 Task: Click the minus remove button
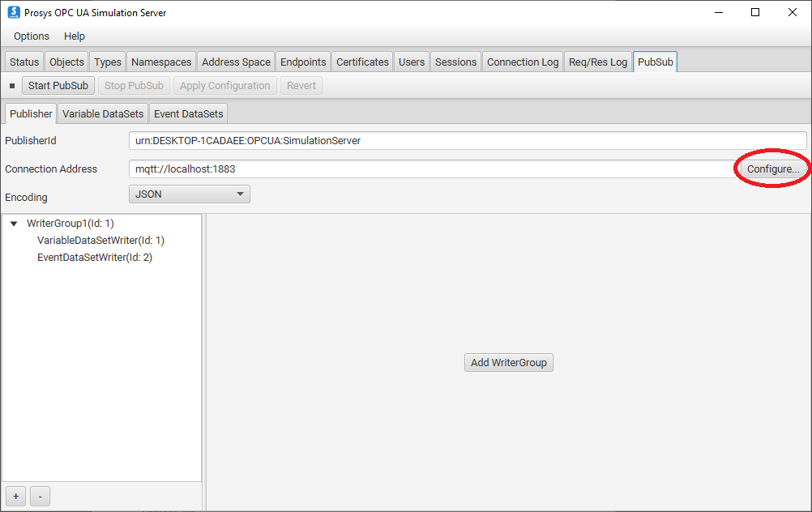pyautogui.click(x=41, y=497)
